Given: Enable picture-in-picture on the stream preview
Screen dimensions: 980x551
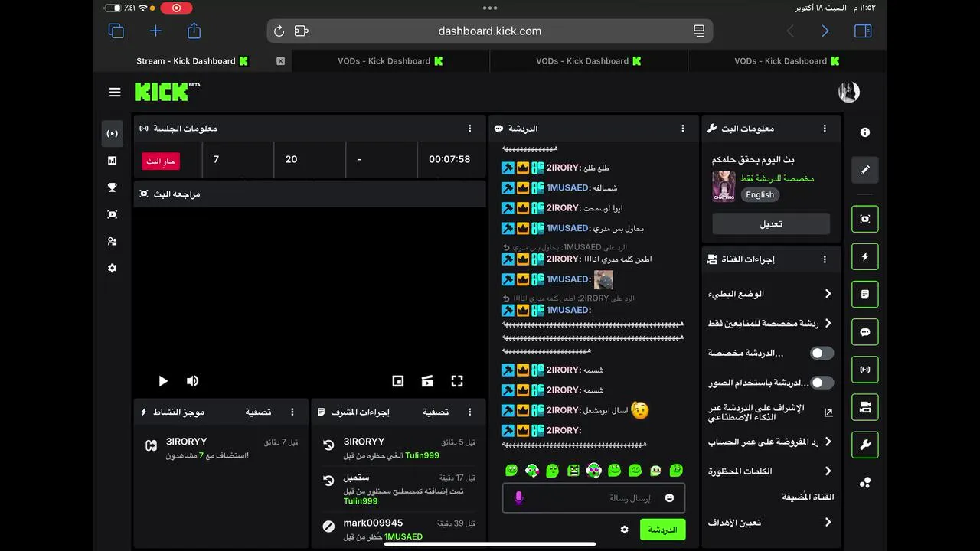Looking at the screenshot, I should coord(398,381).
